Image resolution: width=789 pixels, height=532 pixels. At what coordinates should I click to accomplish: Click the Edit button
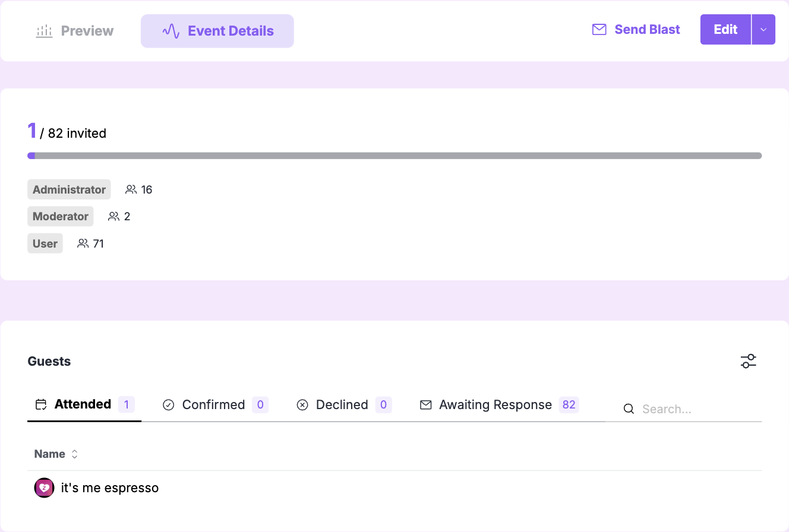[x=725, y=30]
